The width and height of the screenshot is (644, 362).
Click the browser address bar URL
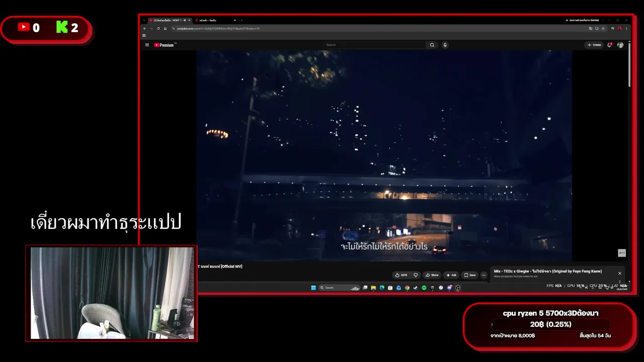point(218,29)
